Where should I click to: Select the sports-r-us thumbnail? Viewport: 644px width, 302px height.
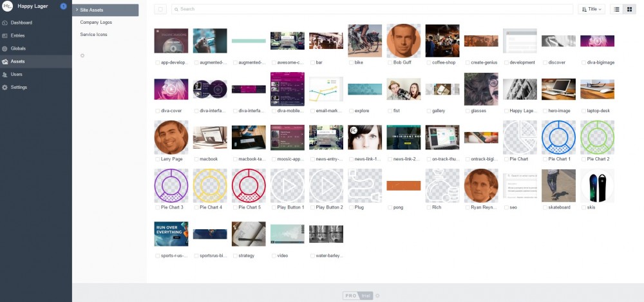pos(171,234)
